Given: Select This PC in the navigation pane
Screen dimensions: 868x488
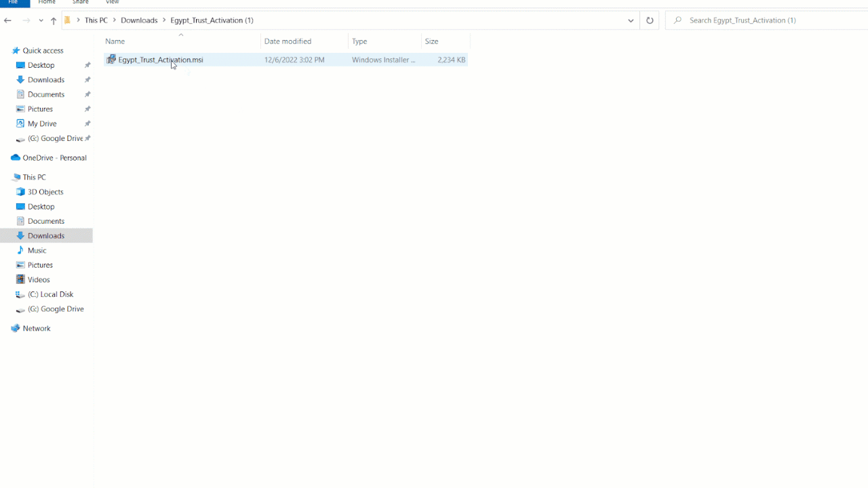Looking at the screenshot, I should click(x=34, y=178).
